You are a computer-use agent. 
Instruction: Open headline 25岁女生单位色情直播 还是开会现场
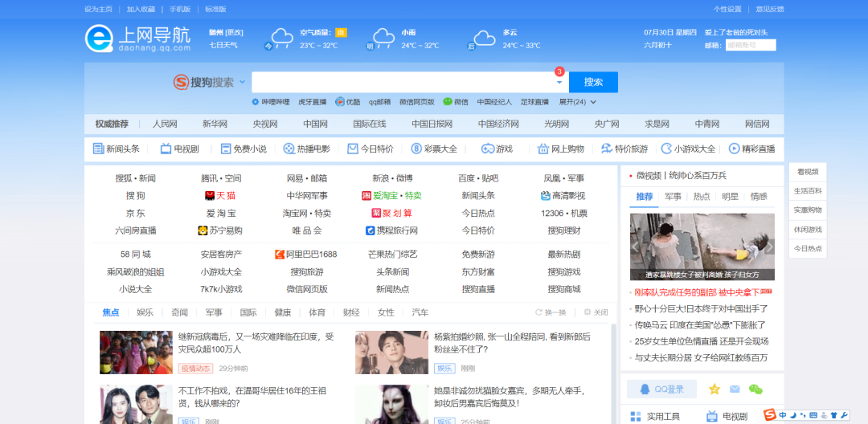702,341
